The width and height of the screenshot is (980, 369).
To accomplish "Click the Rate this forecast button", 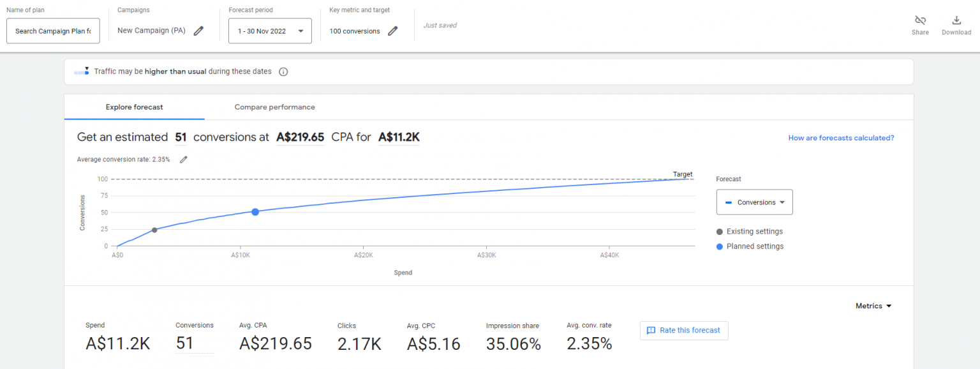I will click(684, 330).
